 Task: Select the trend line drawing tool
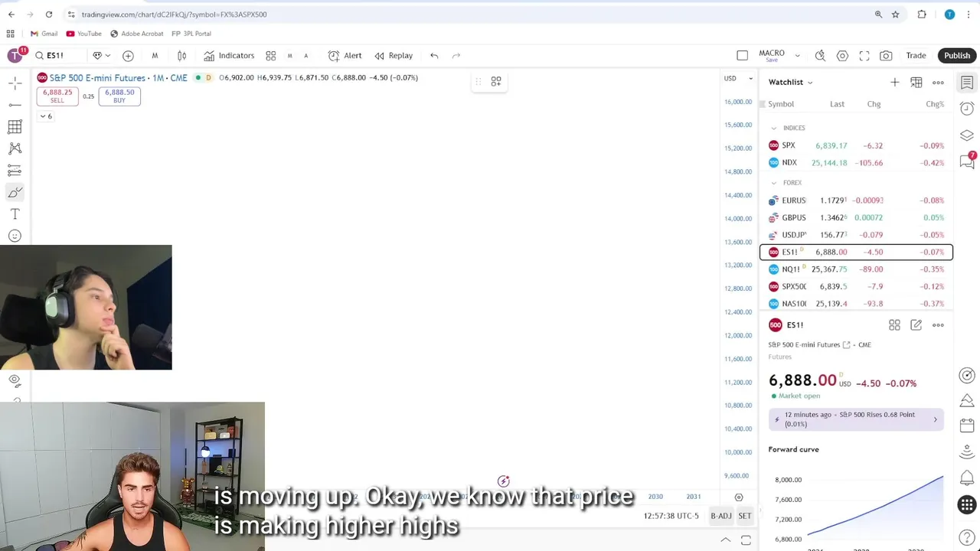[15, 105]
